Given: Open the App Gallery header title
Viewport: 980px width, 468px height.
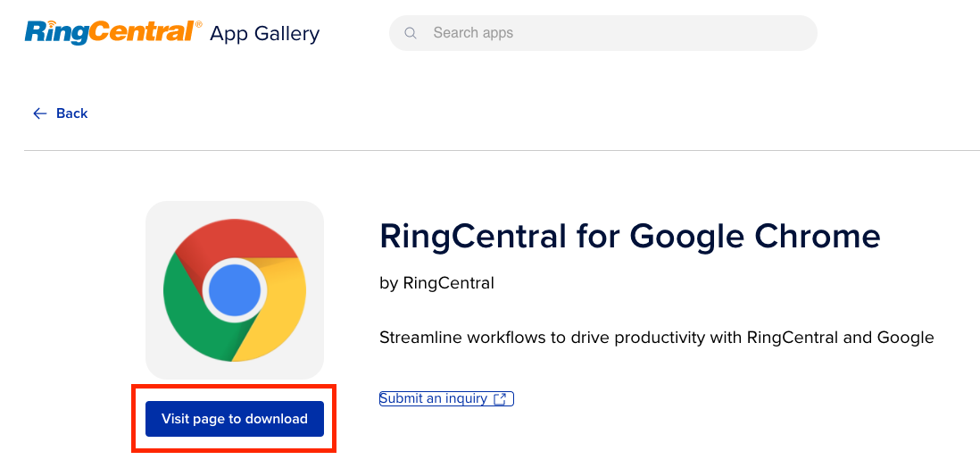Looking at the screenshot, I should [264, 33].
